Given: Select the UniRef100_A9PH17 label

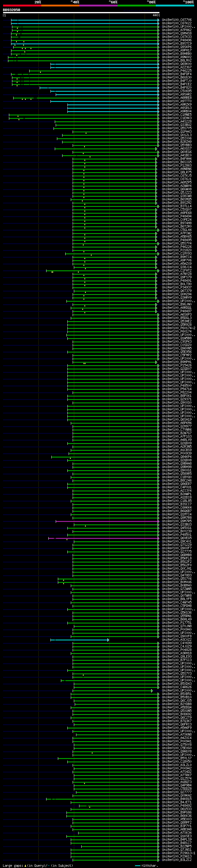Looking at the screenshot, I should coord(176,50).
